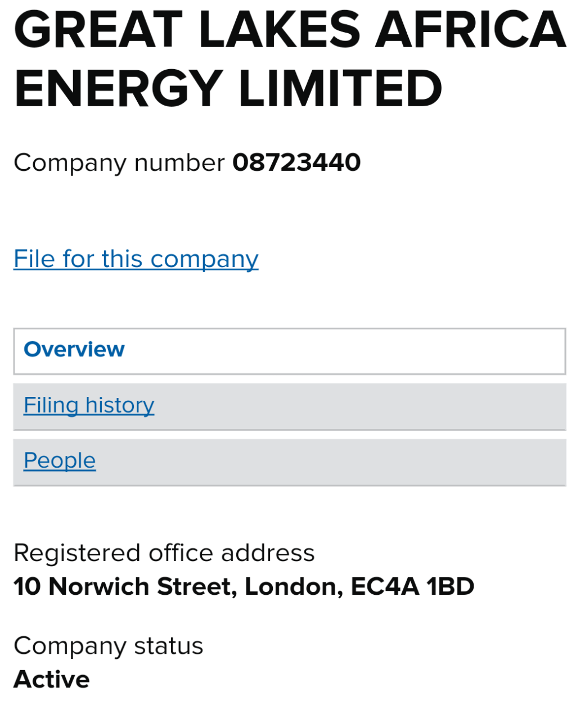This screenshot has width=576, height=728.
Task: Click the word number before 08723440
Action: tap(179, 163)
